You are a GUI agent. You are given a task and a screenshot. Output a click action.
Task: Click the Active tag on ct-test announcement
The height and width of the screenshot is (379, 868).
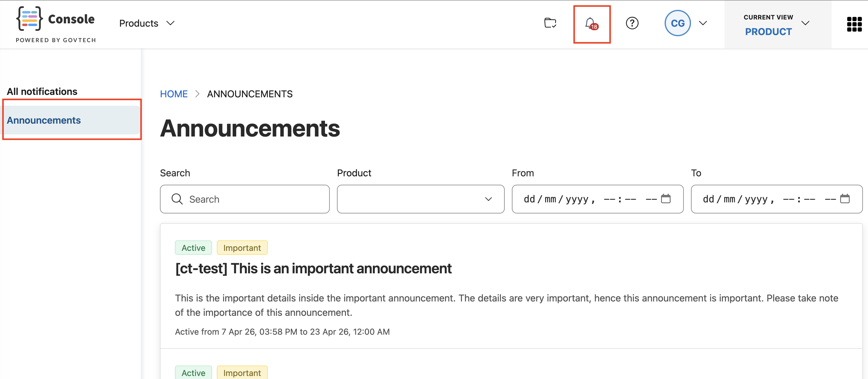click(193, 248)
